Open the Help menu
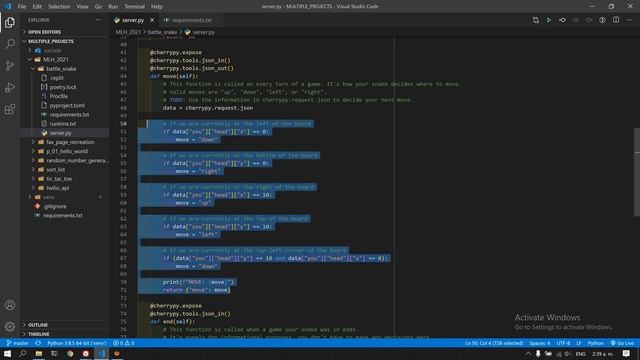This screenshot has height=360, width=640. click(157, 7)
